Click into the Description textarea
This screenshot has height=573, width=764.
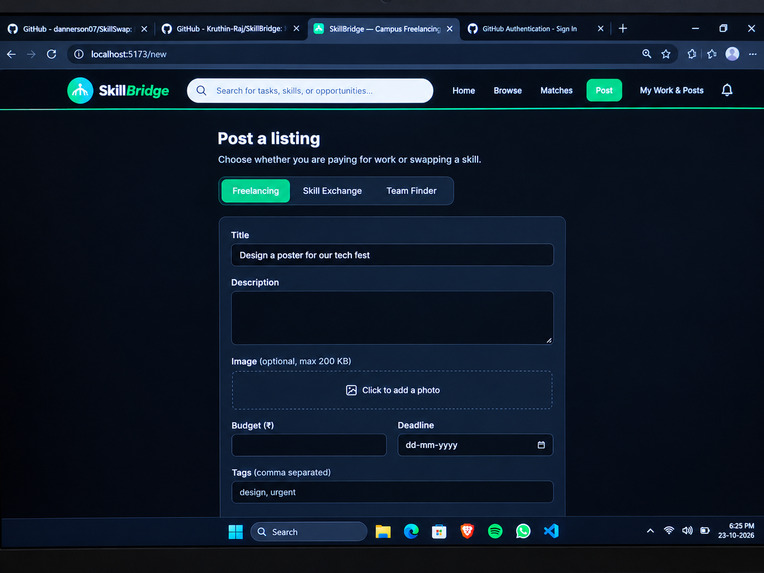pos(392,318)
